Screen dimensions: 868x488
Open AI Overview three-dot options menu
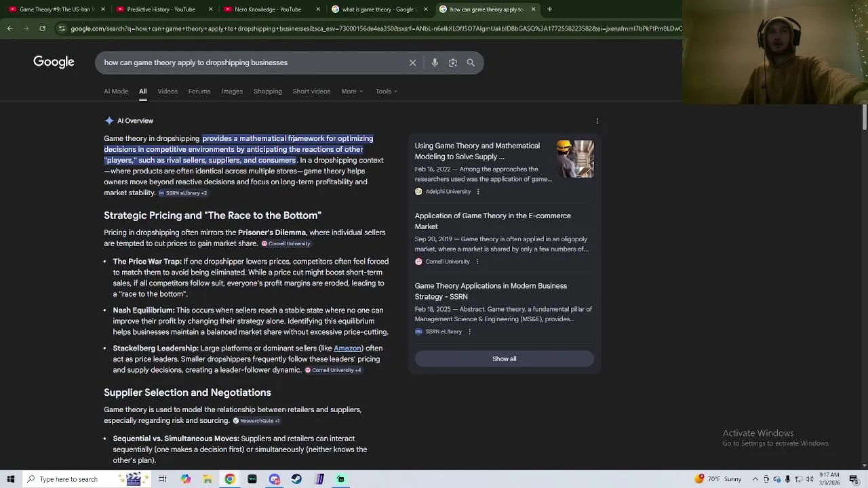tap(597, 121)
